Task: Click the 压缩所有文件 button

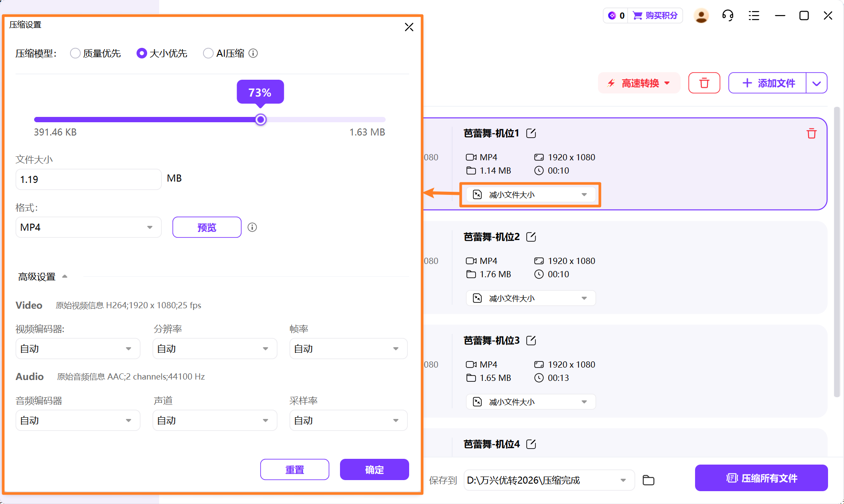Action: pyautogui.click(x=761, y=478)
